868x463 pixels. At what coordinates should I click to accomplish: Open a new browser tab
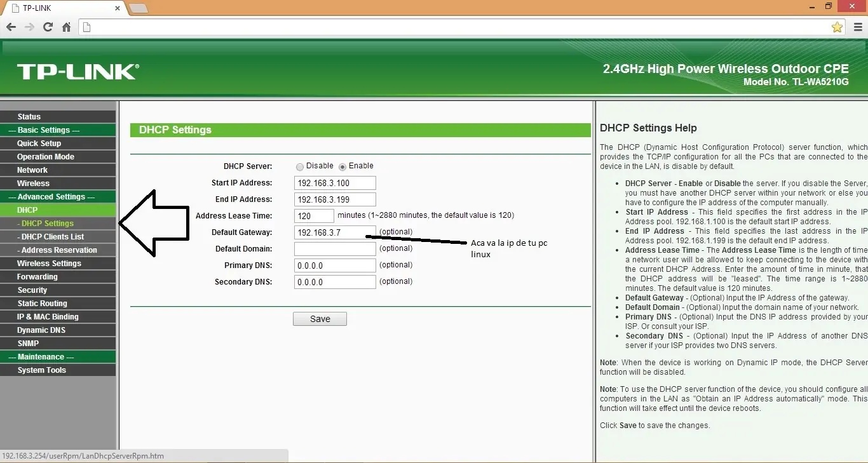[x=139, y=8]
